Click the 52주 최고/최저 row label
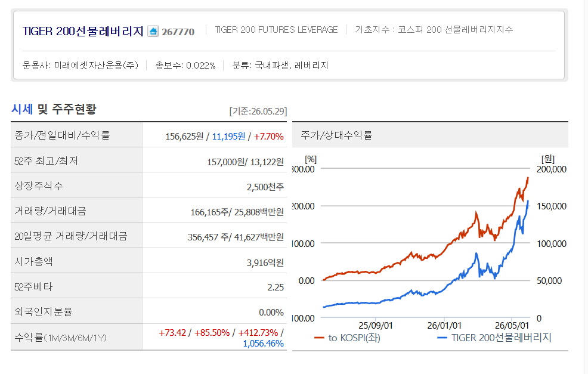Viewport: 588px width, 374px height. tap(46, 161)
